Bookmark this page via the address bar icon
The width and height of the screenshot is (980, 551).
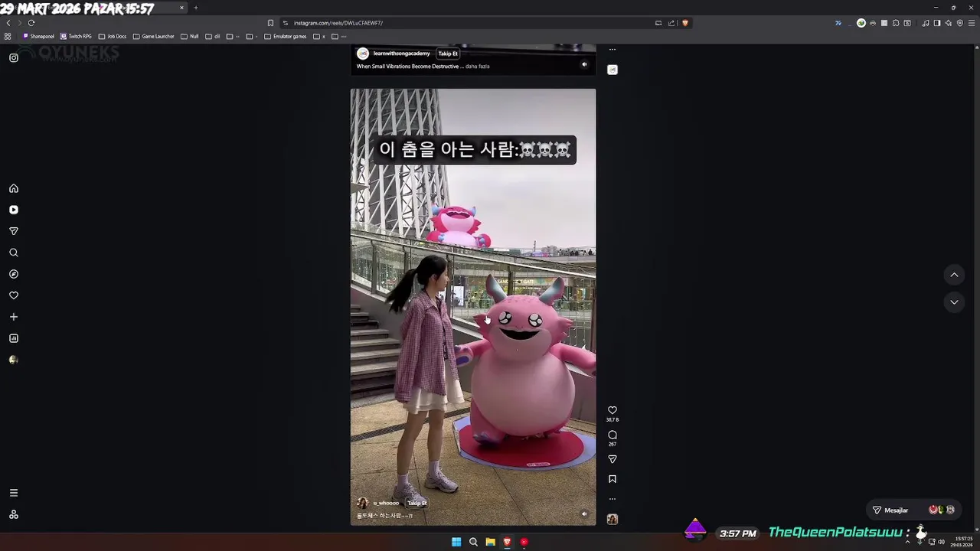270,23
